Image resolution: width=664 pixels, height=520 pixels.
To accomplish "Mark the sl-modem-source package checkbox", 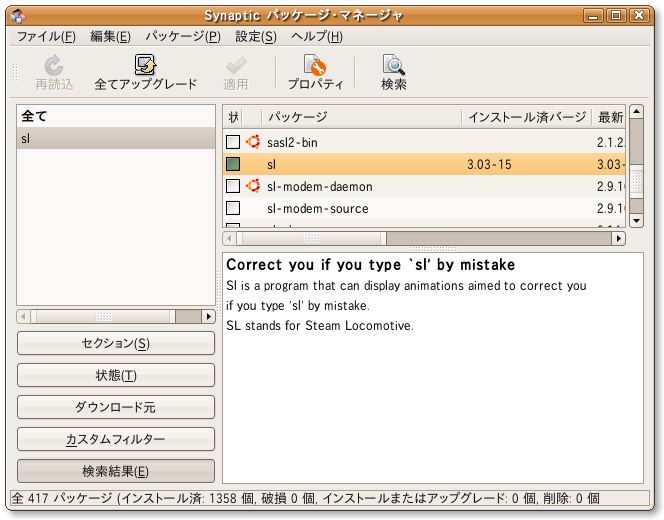I will pyautogui.click(x=233, y=208).
